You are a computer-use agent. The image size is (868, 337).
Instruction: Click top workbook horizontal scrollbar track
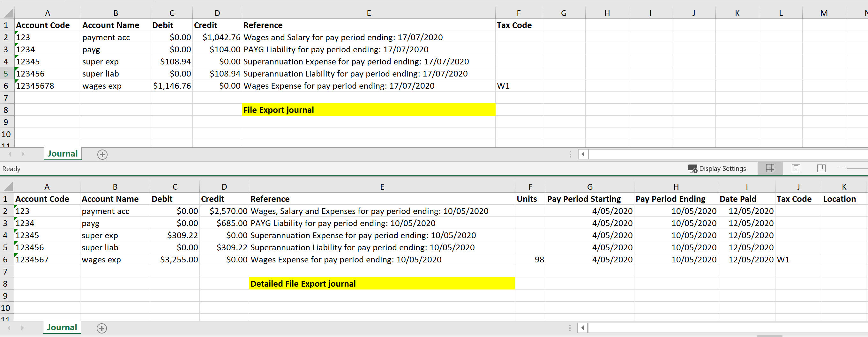pyautogui.click(x=728, y=154)
